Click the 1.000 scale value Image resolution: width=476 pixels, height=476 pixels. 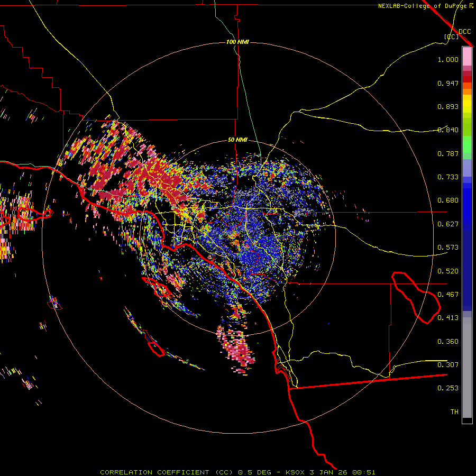[x=448, y=59]
